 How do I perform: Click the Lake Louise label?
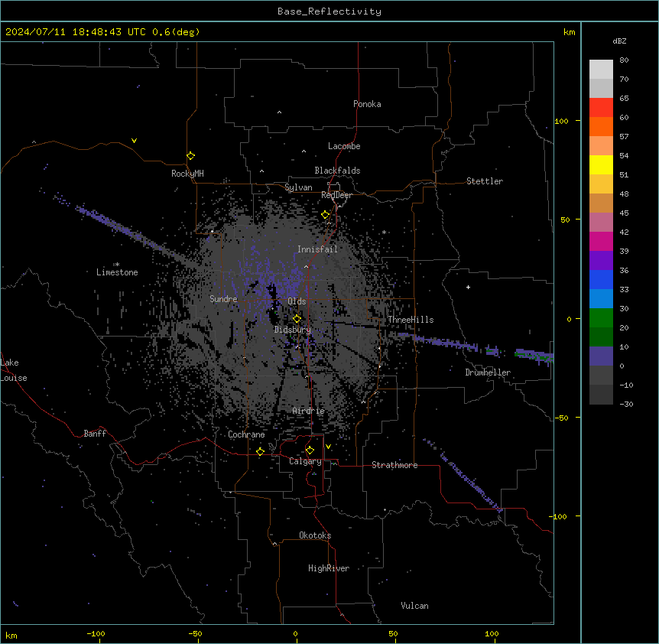point(14,370)
